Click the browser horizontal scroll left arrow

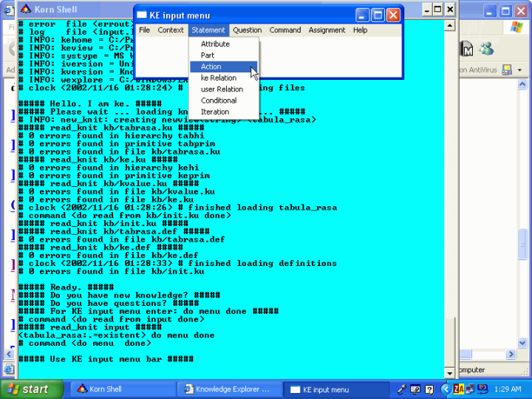[9, 354]
